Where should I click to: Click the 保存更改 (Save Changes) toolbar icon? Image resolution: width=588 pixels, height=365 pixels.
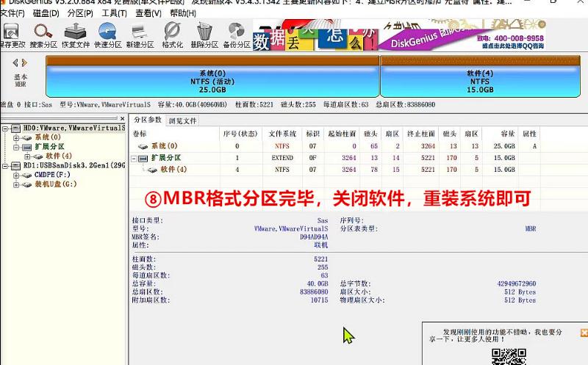[x=11, y=35]
